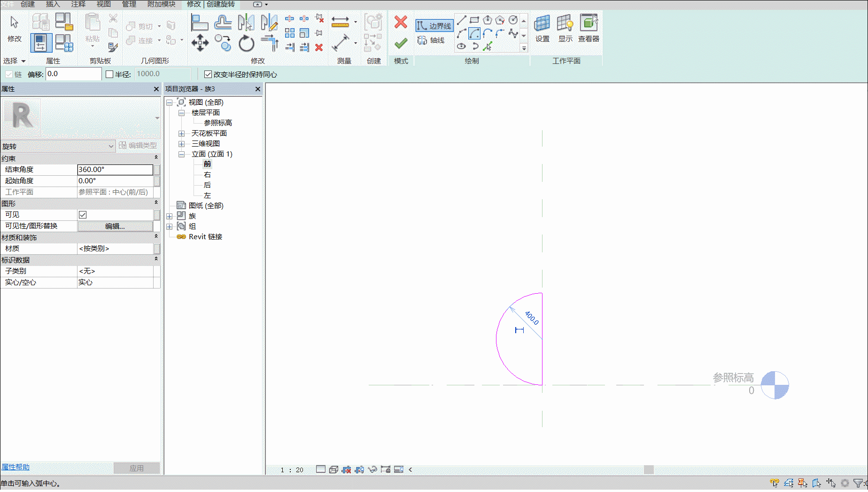Select the Center-Ends Arc tool
Viewport: 868px width, 492px height.
474,33
